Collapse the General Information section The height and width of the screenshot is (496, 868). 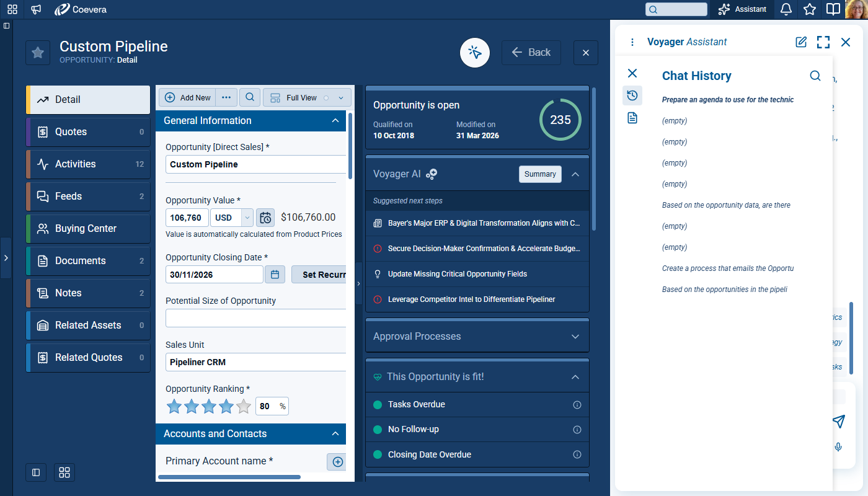(335, 121)
